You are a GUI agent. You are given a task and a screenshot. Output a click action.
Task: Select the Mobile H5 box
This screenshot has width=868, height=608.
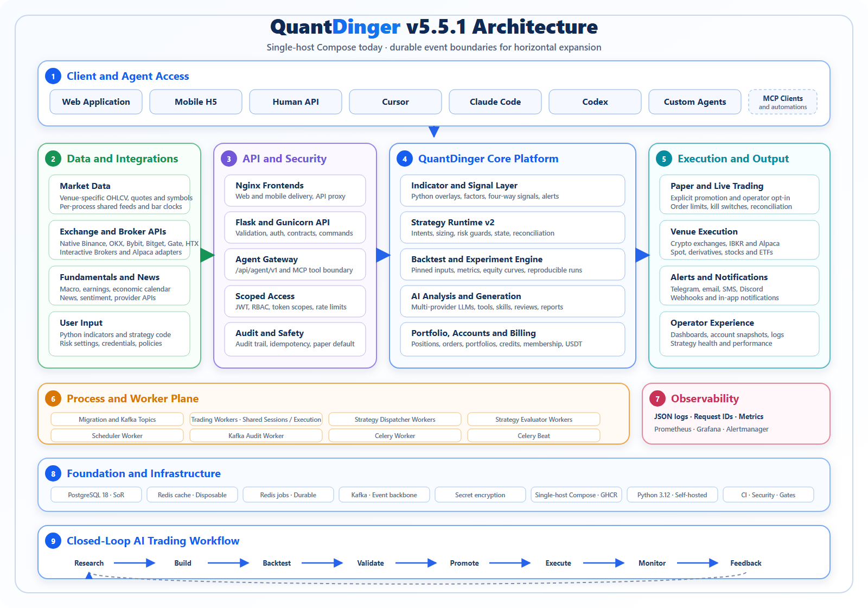pos(196,102)
